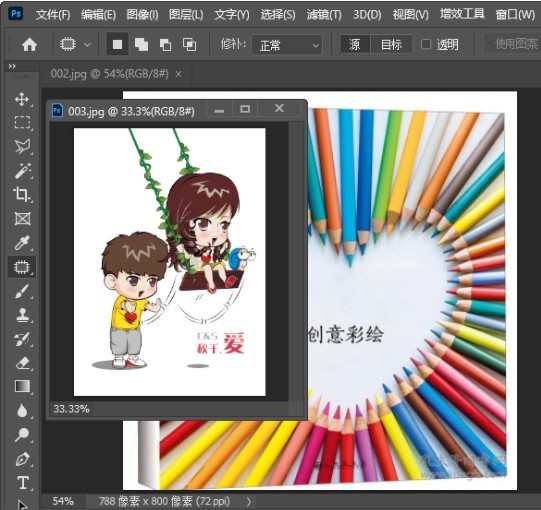Image resolution: width=541 pixels, height=510 pixels.
Task: Switch patch mode to 源
Action: point(355,44)
